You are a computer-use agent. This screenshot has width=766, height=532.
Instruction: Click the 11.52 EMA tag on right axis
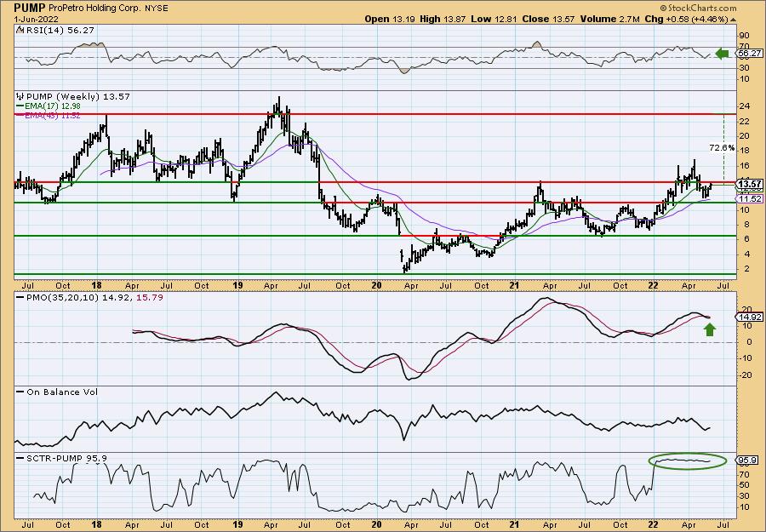coord(750,198)
